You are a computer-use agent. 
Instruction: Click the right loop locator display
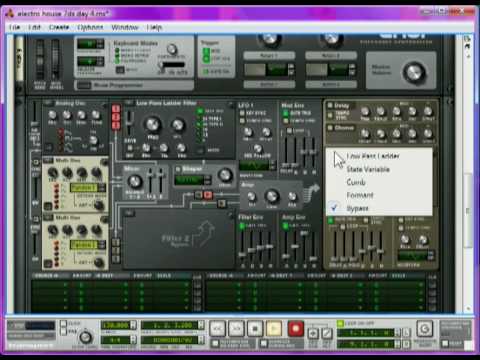[366, 343]
